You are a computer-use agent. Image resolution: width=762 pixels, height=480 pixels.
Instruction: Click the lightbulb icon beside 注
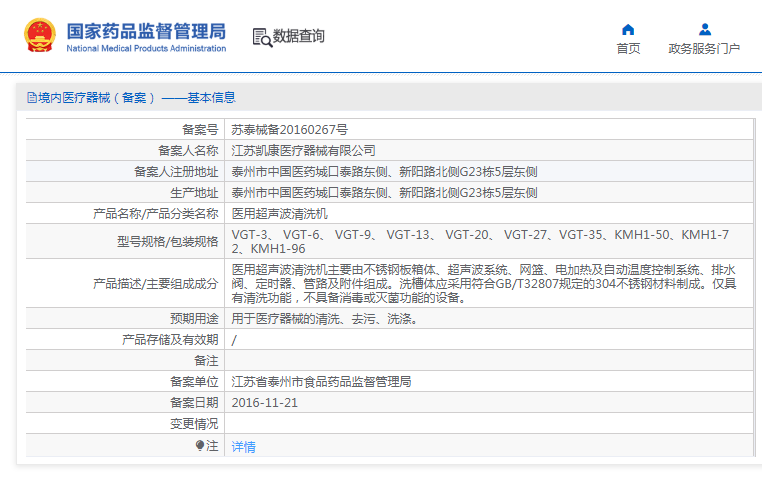point(200,445)
